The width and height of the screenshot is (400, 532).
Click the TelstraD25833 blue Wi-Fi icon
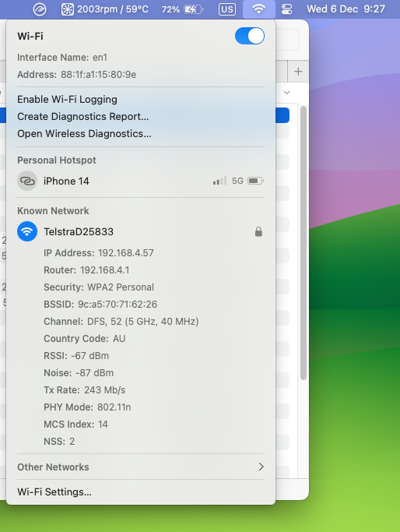click(27, 231)
